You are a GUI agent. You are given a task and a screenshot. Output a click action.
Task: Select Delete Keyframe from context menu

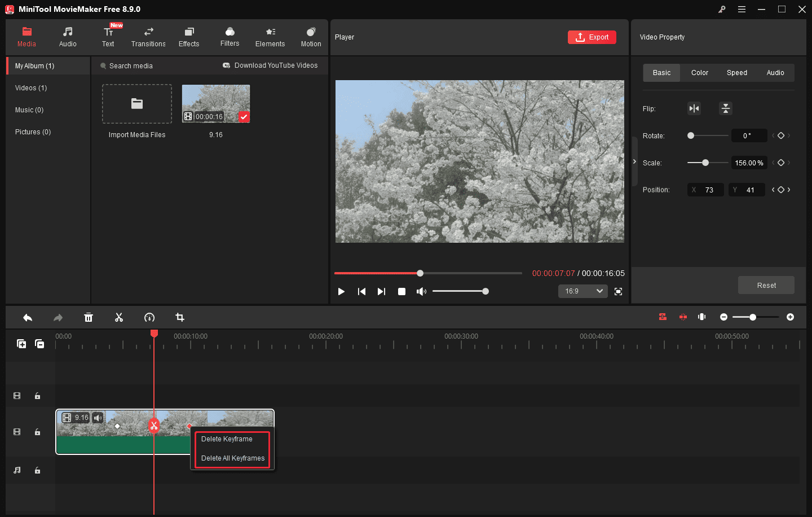pyautogui.click(x=227, y=439)
